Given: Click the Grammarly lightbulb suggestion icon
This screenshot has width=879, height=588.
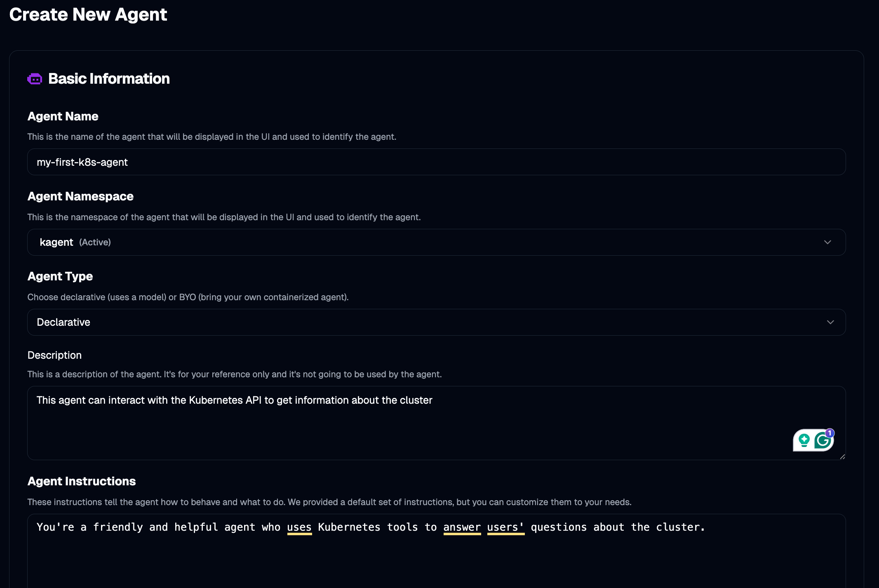Looking at the screenshot, I should [804, 440].
